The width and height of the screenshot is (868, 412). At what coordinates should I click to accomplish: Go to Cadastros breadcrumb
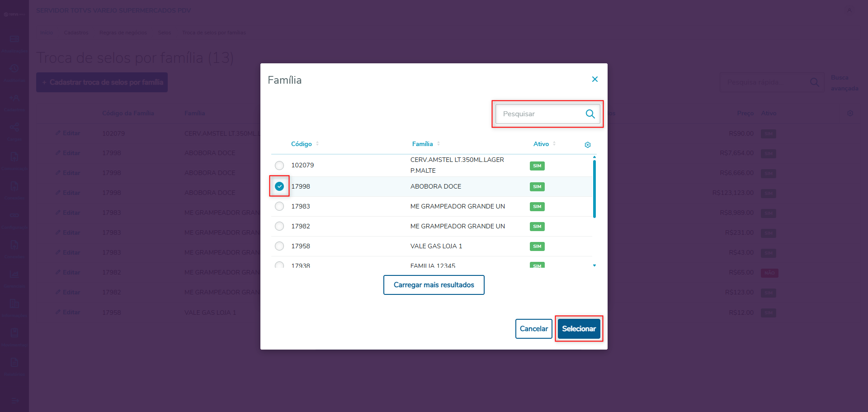[x=76, y=33]
